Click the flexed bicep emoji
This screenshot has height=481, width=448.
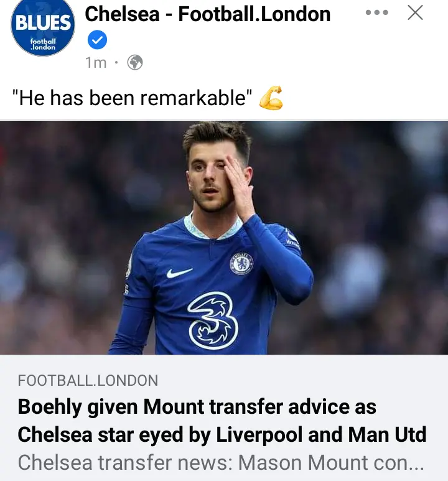click(x=271, y=98)
